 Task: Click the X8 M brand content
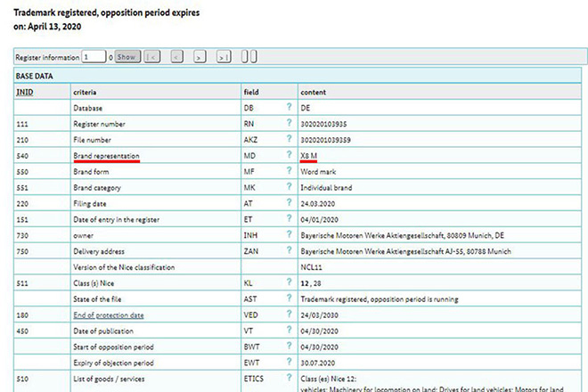[309, 155]
